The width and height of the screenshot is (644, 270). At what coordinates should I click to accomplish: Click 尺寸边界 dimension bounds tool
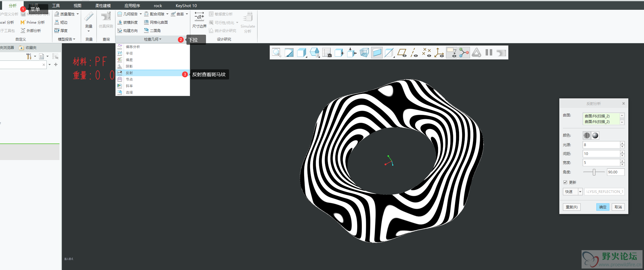199,20
